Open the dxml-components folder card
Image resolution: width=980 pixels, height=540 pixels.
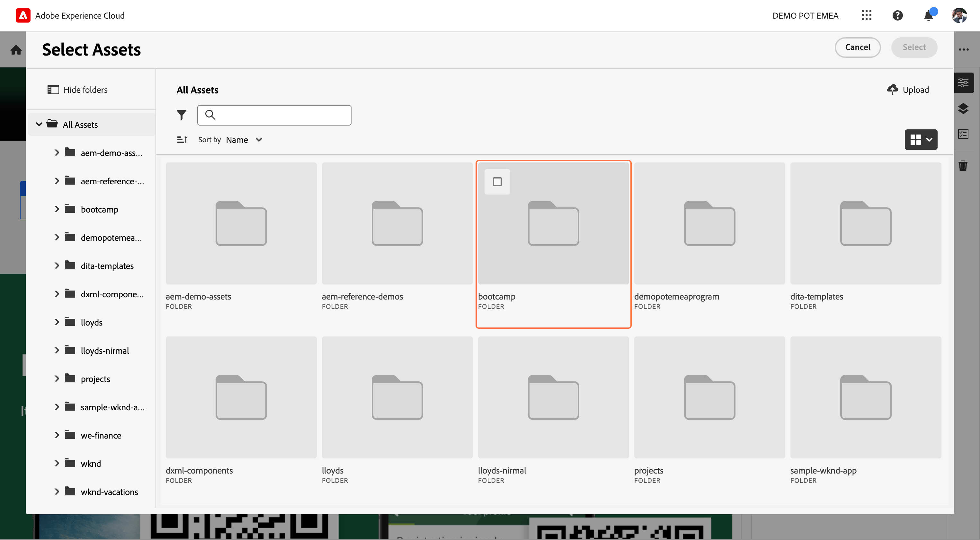point(241,397)
